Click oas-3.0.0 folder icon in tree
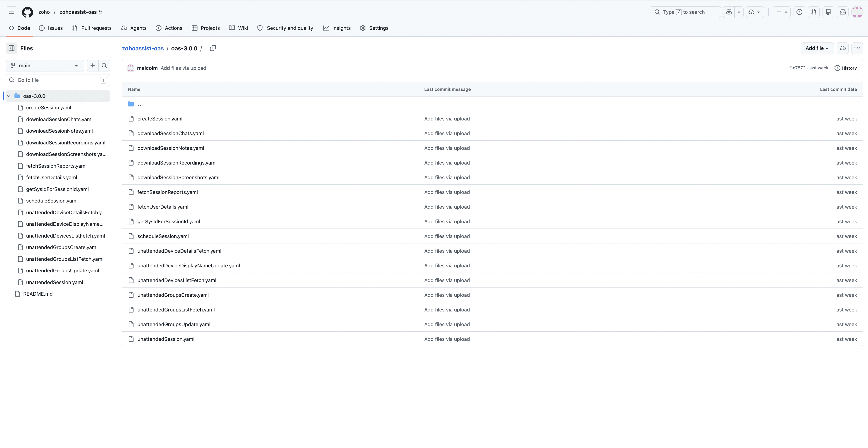The image size is (868, 448). click(17, 96)
